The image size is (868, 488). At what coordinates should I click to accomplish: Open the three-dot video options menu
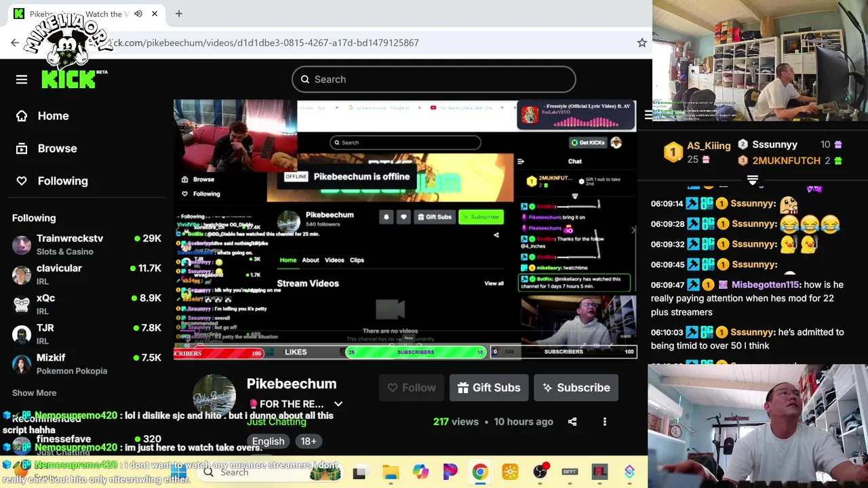pos(605,422)
